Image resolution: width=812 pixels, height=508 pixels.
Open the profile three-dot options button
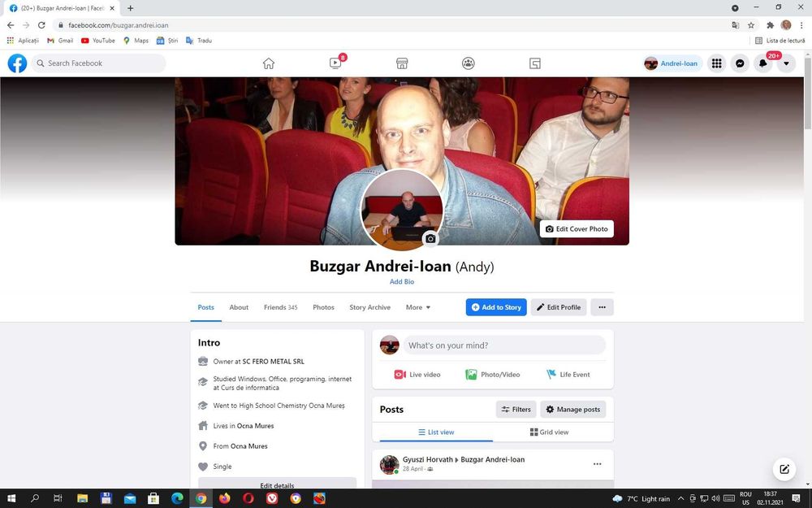[602, 307]
